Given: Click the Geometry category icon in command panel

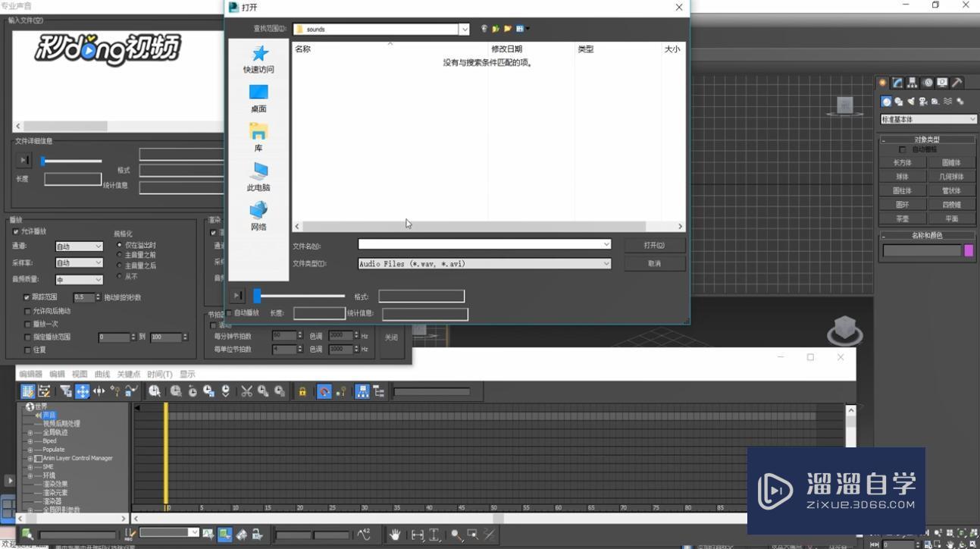Looking at the screenshot, I should 885,101.
